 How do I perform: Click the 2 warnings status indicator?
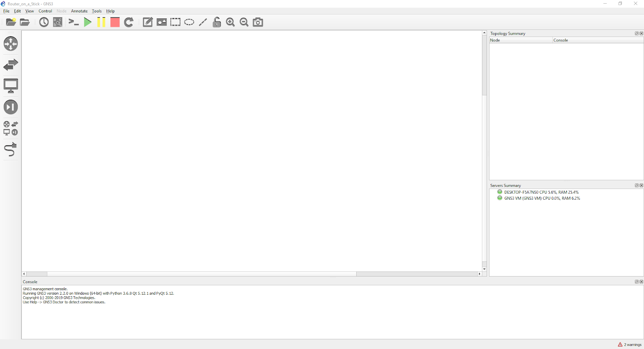[630, 345]
